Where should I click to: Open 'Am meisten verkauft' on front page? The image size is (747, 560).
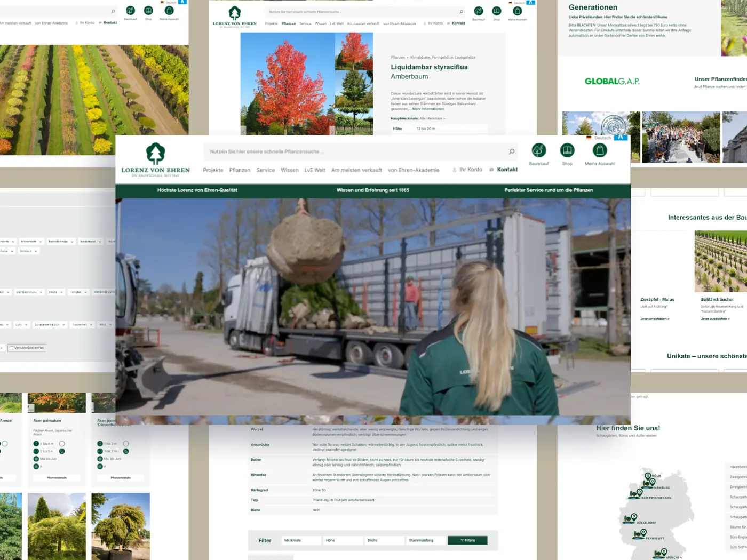tap(356, 170)
